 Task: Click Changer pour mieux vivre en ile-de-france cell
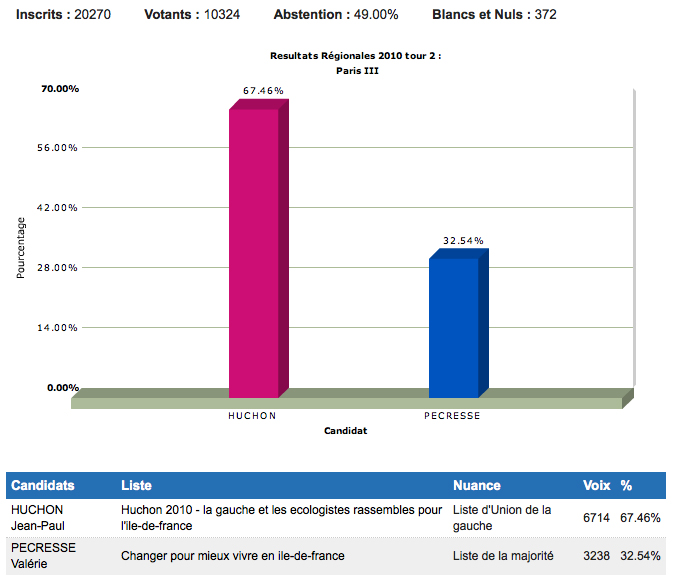click(x=233, y=556)
